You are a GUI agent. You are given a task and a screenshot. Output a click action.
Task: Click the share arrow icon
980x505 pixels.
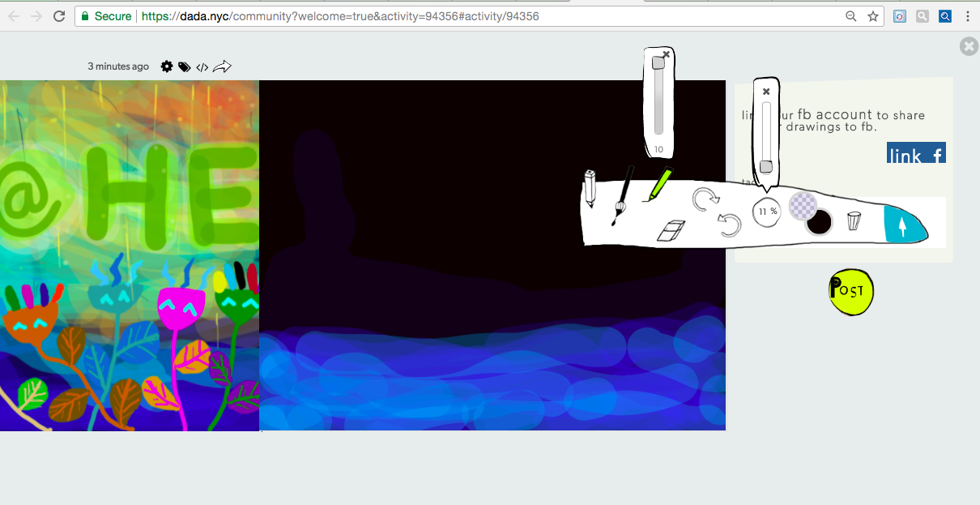(222, 66)
